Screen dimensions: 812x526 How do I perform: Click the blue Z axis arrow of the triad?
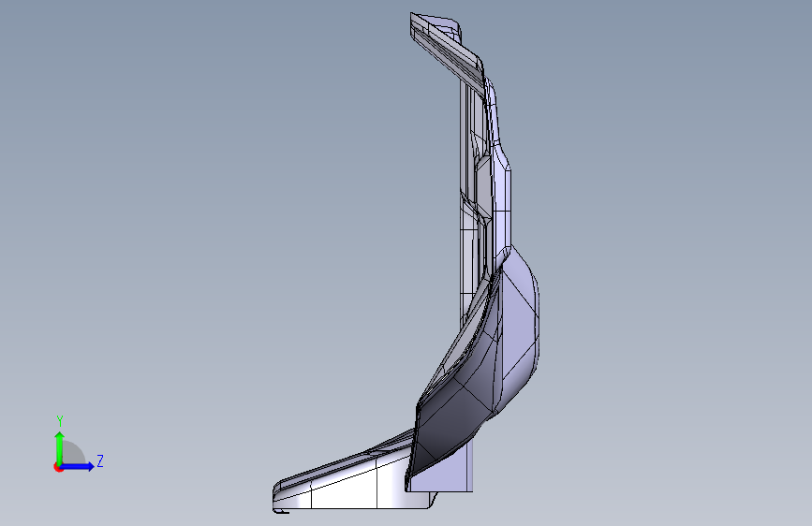78,466
